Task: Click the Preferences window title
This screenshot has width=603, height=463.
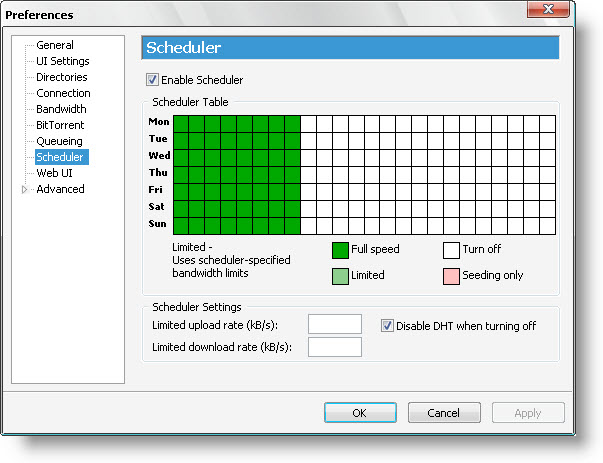Action: (x=39, y=15)
